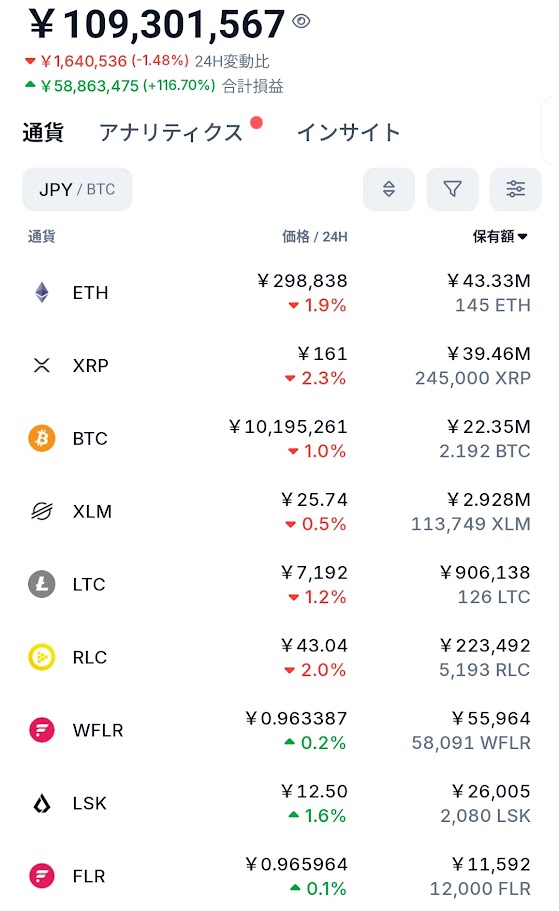This screenshot has width=559, height=911.
Task: Tap the Lisk LSK icon
Action: (42, 804)
